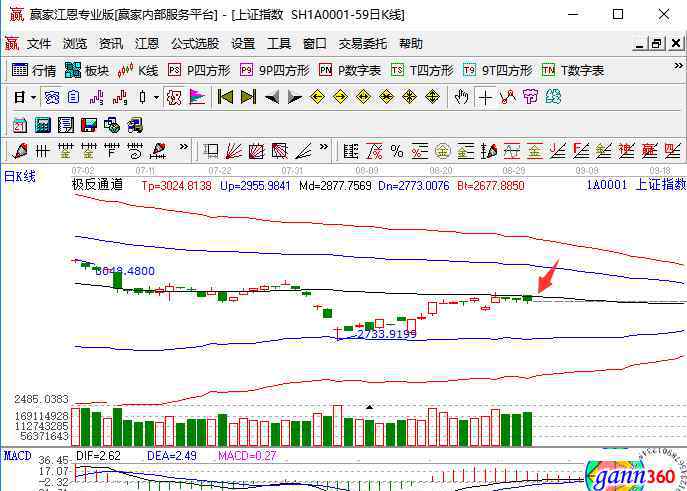Click the red polyline A icon
The height and width of the screenshot is (491, 687).
click(x=507, y=97)
